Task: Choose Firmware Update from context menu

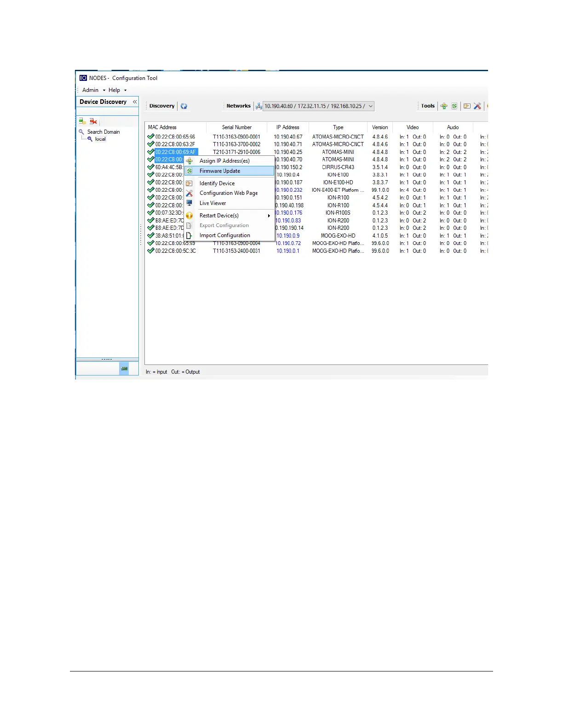Action: 220,171
